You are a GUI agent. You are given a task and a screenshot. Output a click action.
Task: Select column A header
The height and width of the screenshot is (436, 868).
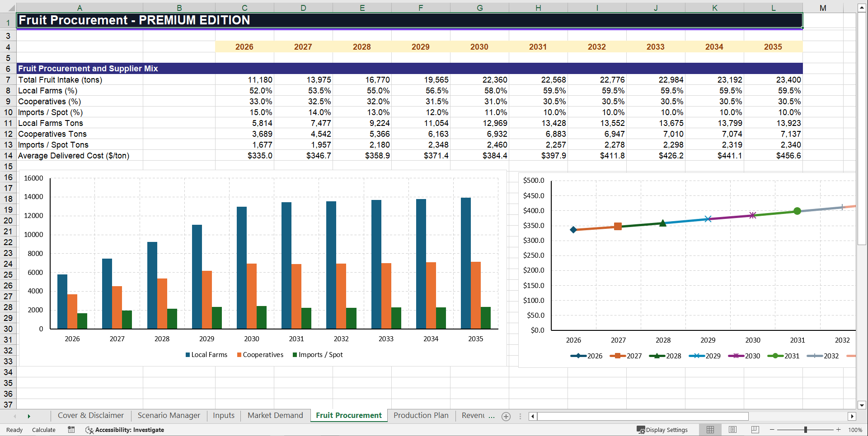point(80,8)
